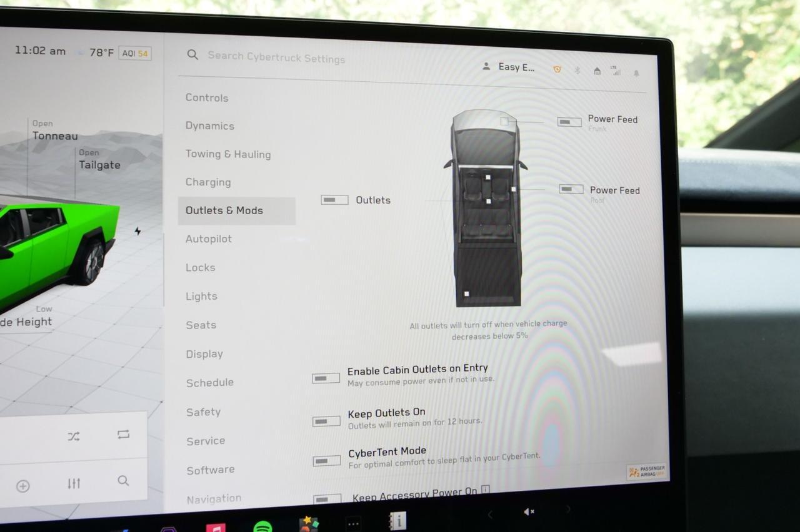Adjust Ride Height setting
The image size is (800, 532).
coord(26,317)
